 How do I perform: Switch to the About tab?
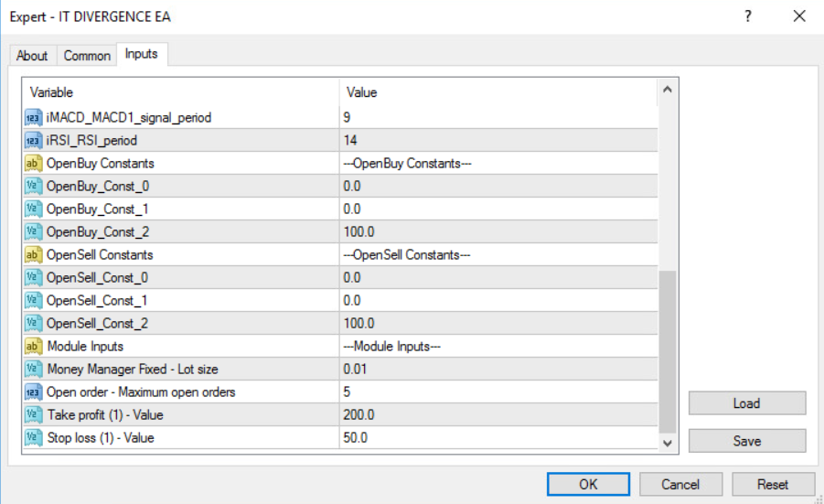click(x=32, y=55)
